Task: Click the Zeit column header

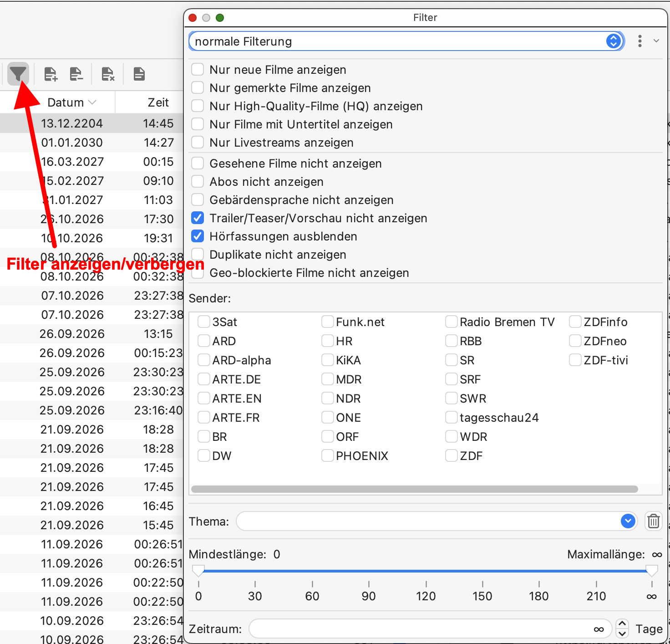Action: 158,102
